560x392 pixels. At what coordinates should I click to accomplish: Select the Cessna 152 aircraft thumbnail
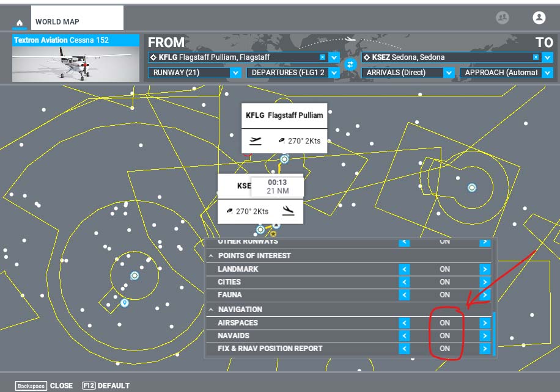tap(76, 58)
